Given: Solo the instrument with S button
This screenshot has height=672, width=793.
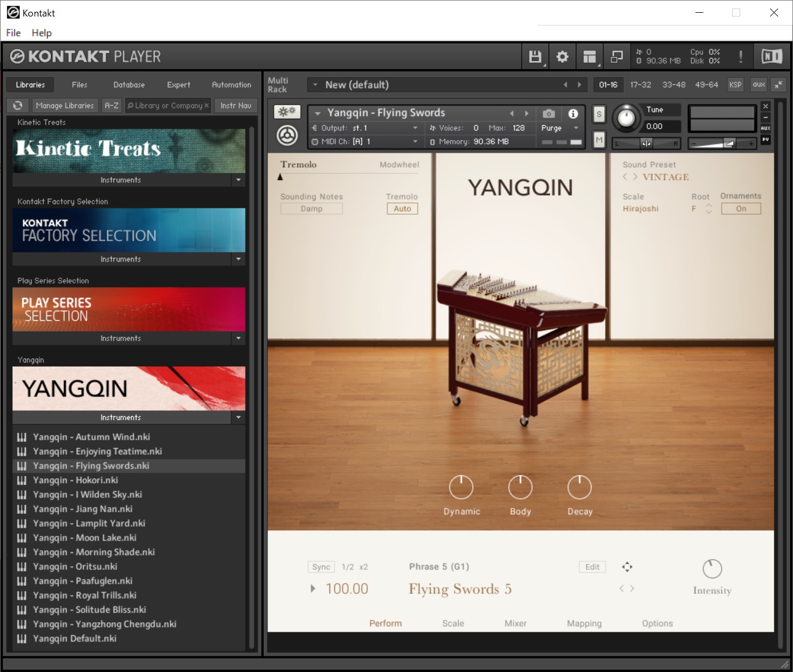Looking at the screenshot, I should pyautogui.click(x=599, y=114).
